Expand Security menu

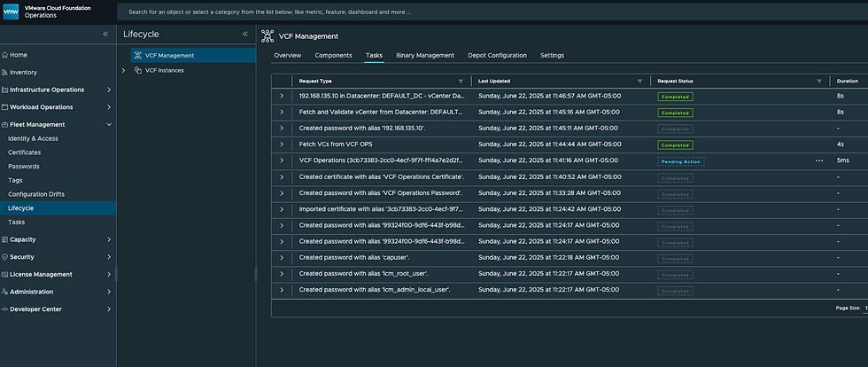(108, 257)
